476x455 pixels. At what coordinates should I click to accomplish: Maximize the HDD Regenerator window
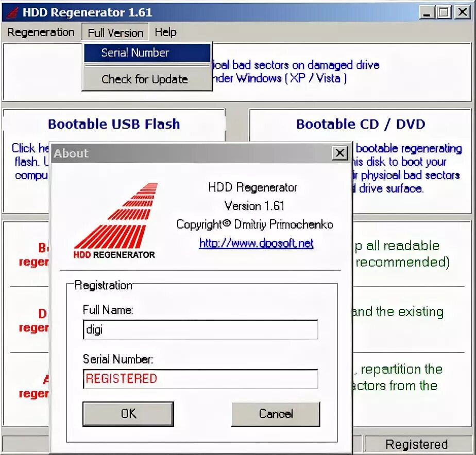(x=444, y=12)
